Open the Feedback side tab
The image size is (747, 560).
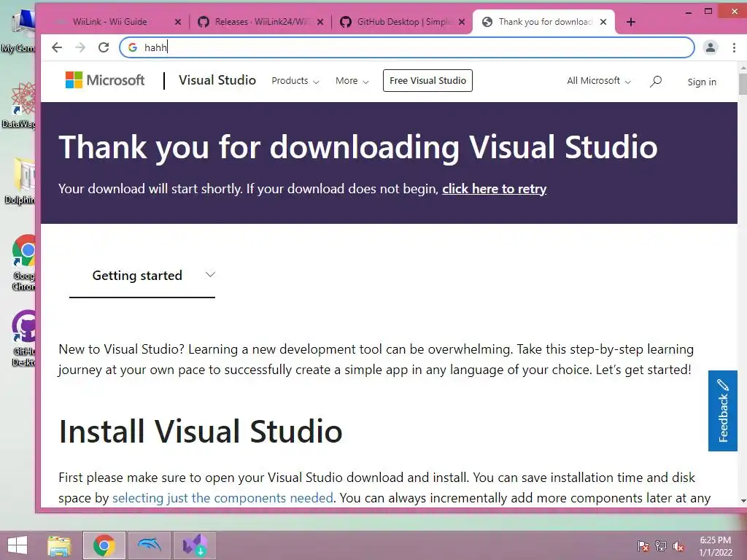722,411
